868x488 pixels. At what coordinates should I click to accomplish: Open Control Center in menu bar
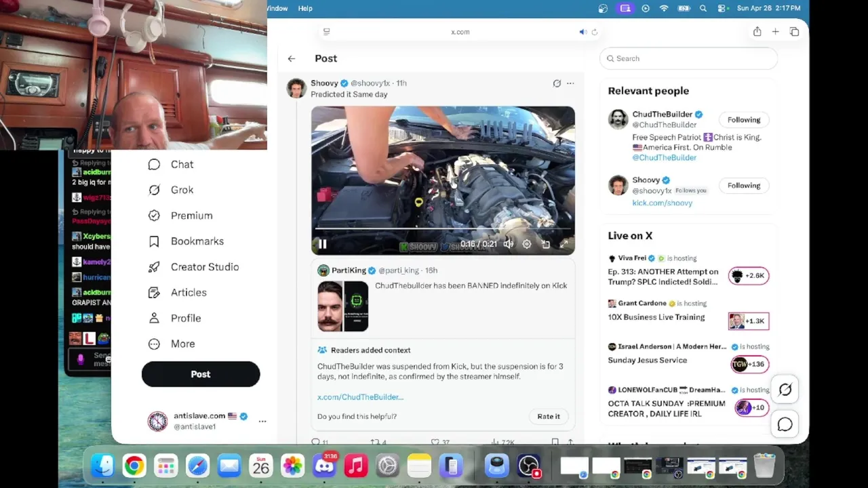[722, 8]
